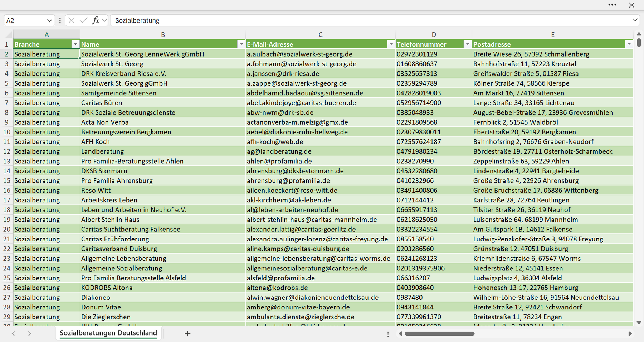Click the Name Box showing A2
This screenshot has width=644, height=342.
25,20
